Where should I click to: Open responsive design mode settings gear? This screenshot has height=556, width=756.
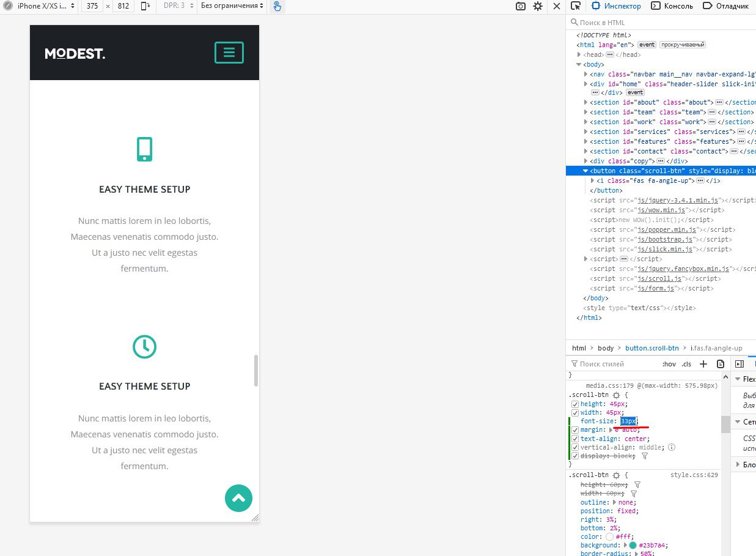click(538, 6)
